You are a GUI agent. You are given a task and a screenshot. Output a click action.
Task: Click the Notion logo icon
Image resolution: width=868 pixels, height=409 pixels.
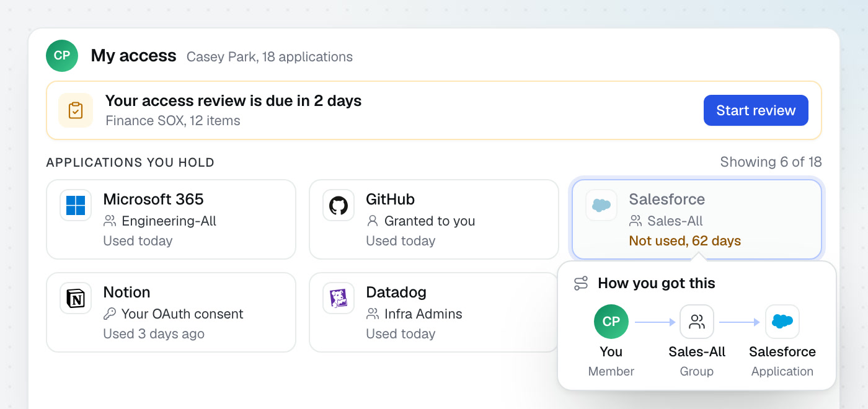76,298
